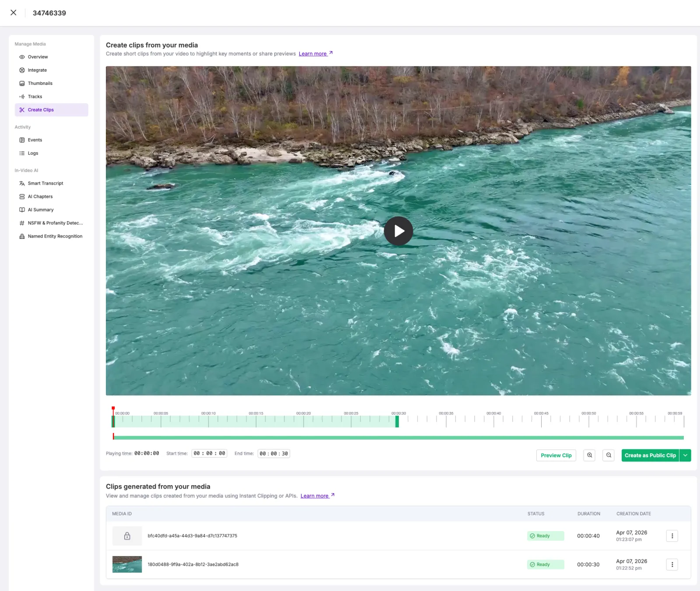Viewport: 700px width, 591px height.
Task: Zoom in the timeline magnifier icon
Action: (x=589, y=455)
